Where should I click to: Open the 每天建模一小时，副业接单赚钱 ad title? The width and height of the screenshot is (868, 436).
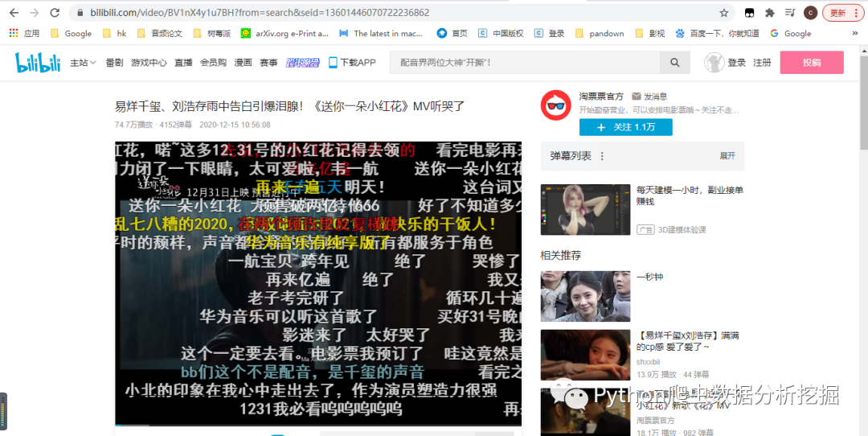[x=690, y=195]
